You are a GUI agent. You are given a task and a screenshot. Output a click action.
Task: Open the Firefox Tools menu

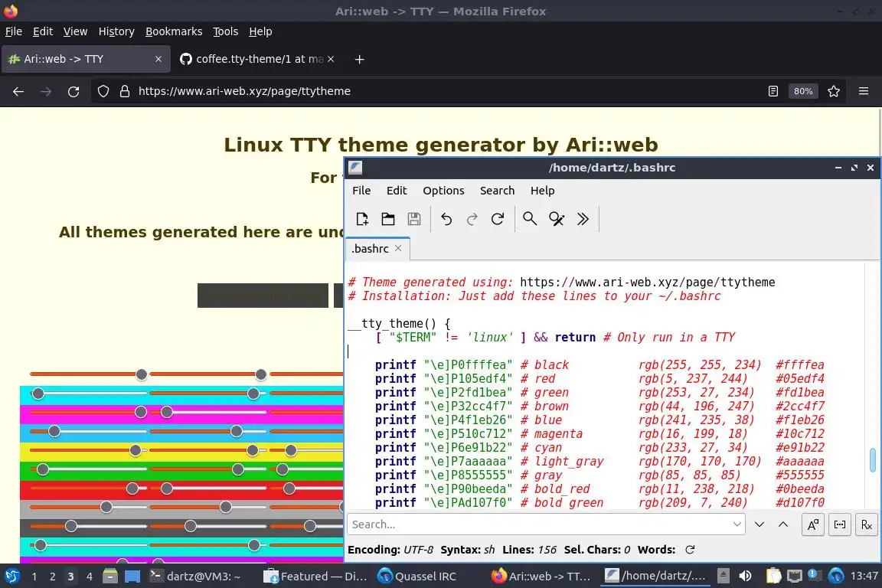tap(226, 31)
